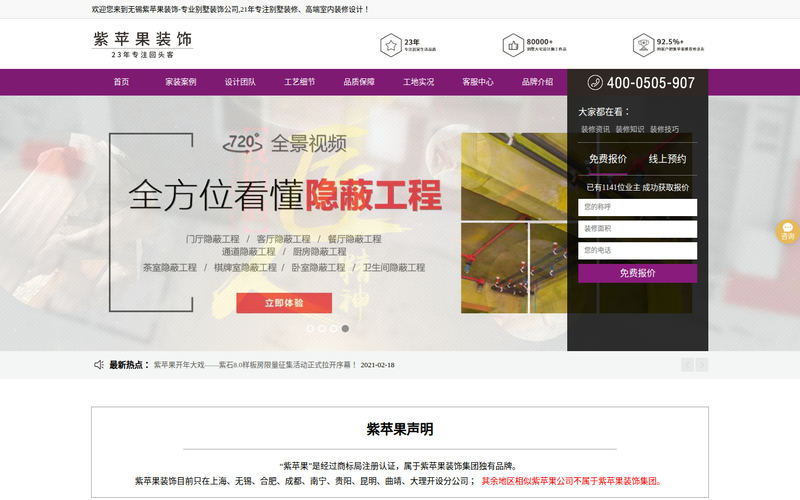
Task: Click the 您的电话 input field
Action: point(637,251)
